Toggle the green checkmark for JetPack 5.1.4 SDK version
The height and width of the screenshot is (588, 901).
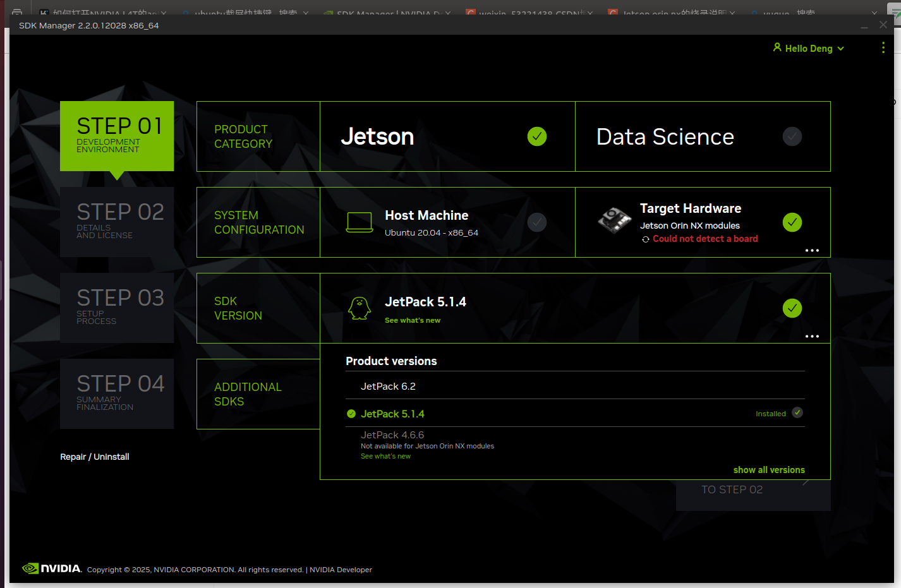[792, 308]
